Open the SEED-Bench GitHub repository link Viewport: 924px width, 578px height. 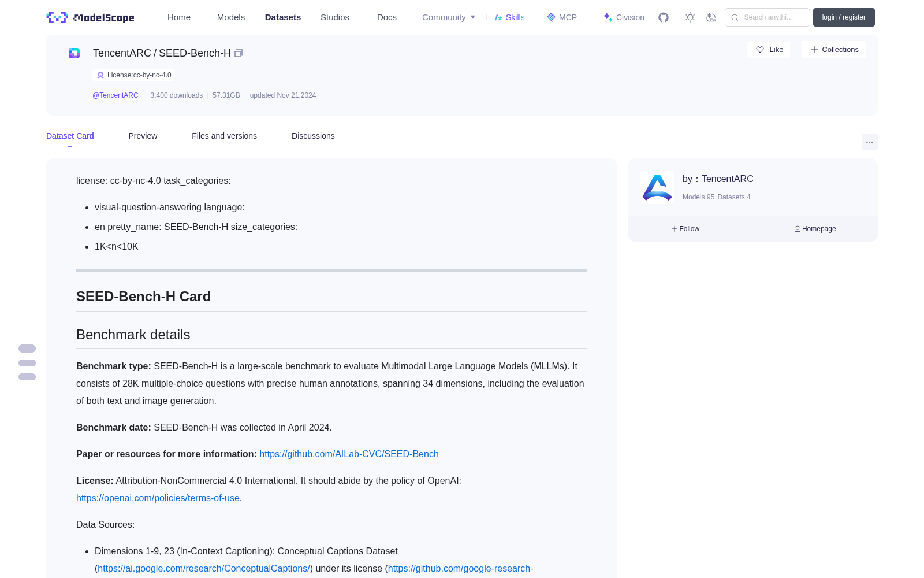pos(349,454)
